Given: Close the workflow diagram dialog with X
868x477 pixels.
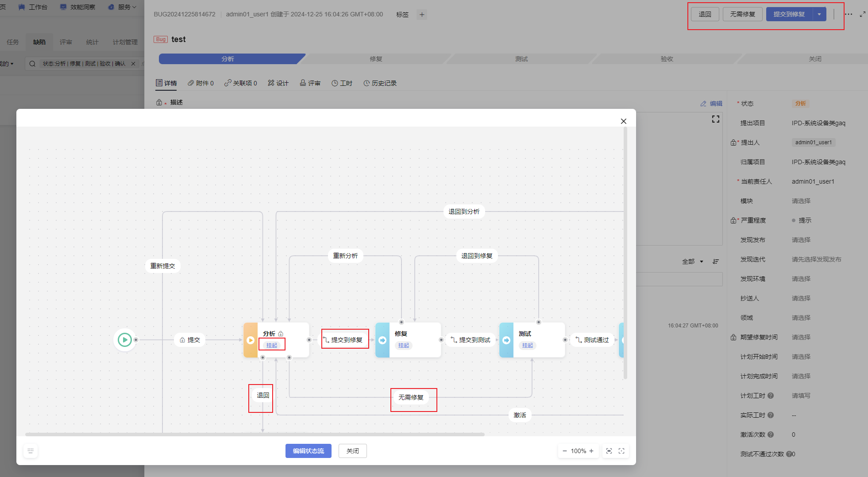Looking at the screenshot, I should click(623, 121).
